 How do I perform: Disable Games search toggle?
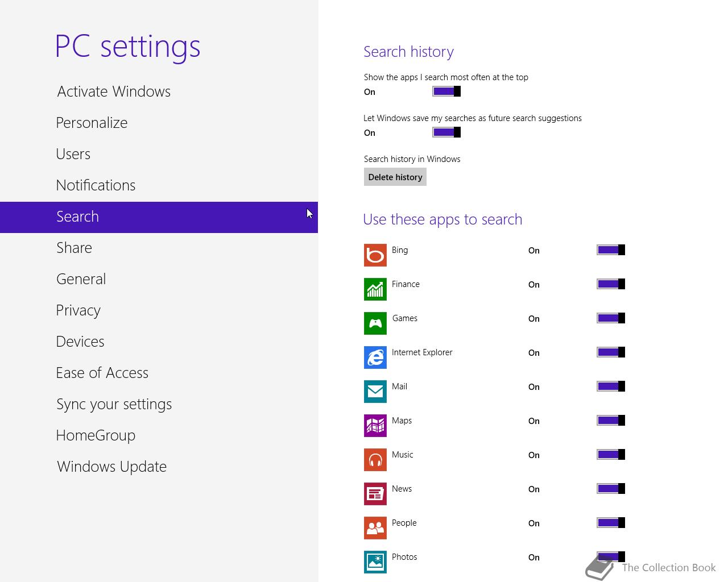pos(611,318)
